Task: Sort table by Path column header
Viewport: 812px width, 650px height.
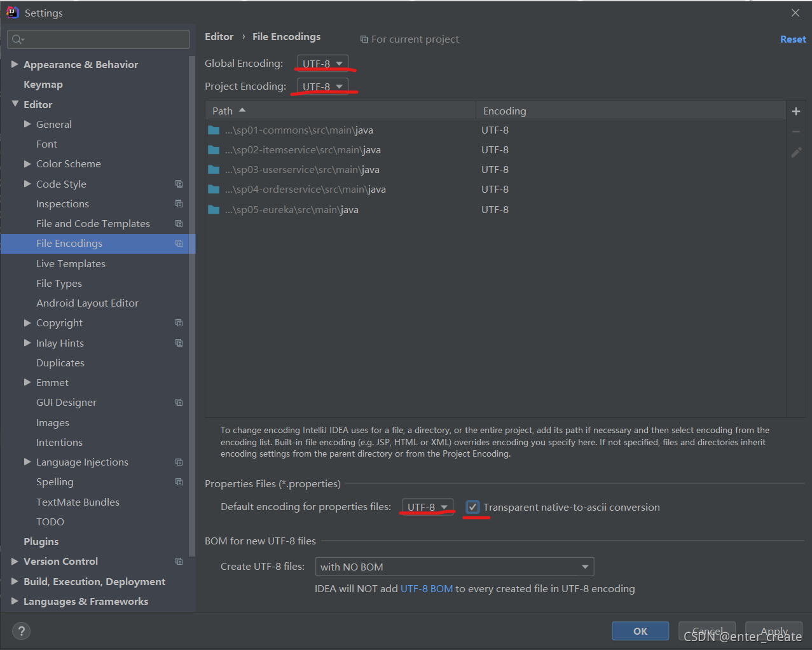Action: coord(340,111)
